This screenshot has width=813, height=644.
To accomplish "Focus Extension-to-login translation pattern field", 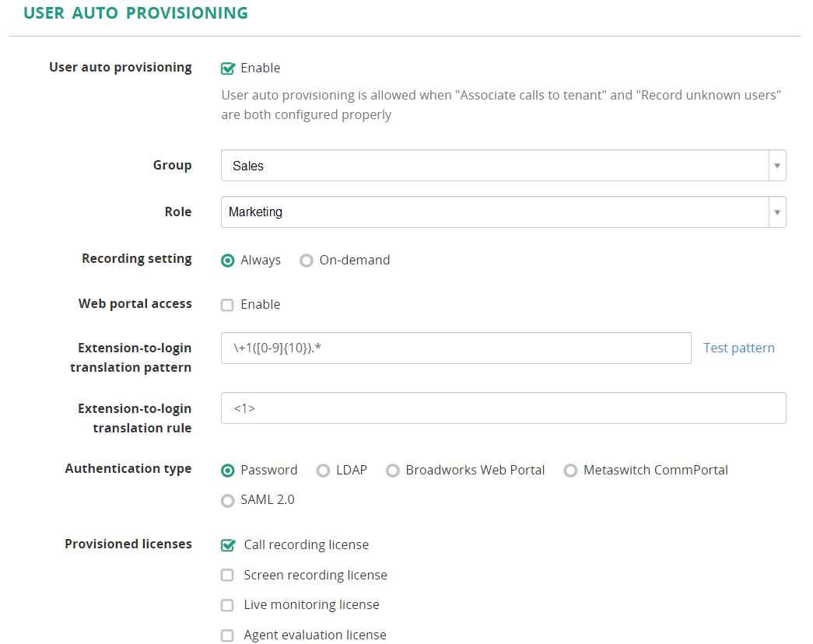I will click(x=456, y=348).
